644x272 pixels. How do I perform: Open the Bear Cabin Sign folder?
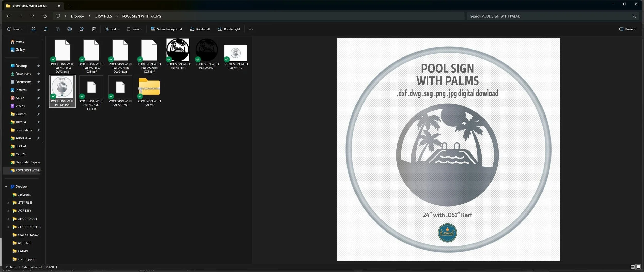pos(25,162)
